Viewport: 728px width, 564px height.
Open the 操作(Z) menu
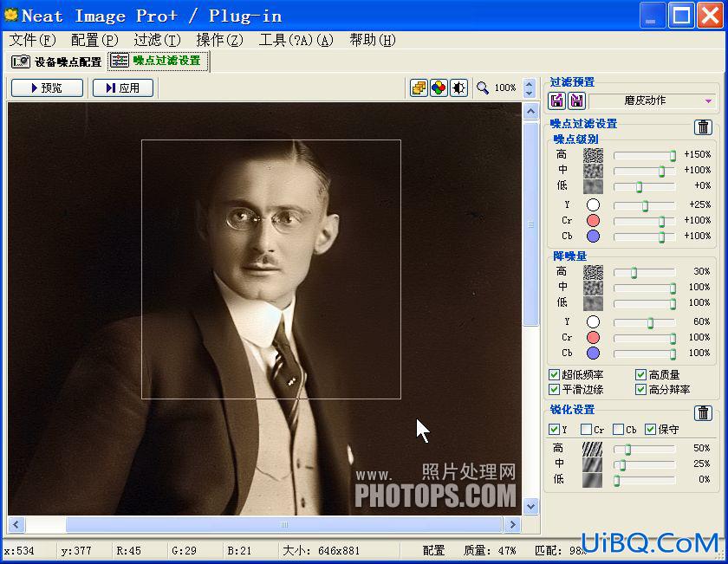click(x=219, y=41)
